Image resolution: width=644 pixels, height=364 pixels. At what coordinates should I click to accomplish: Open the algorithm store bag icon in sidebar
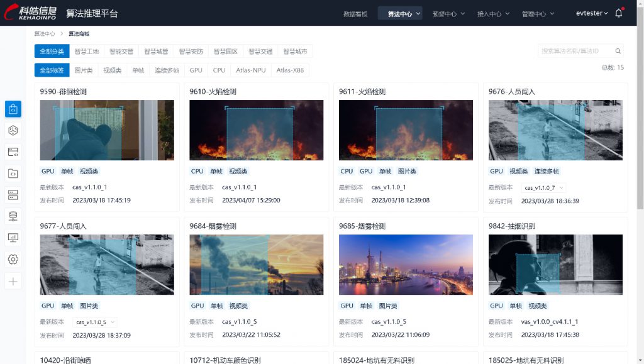pyautogui.click(x=13, y=109)
